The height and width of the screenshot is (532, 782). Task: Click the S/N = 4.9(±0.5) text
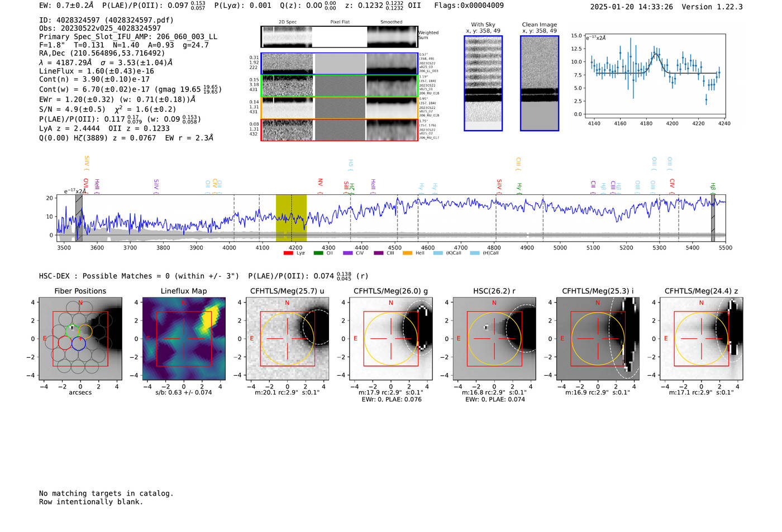coord(72,109)
